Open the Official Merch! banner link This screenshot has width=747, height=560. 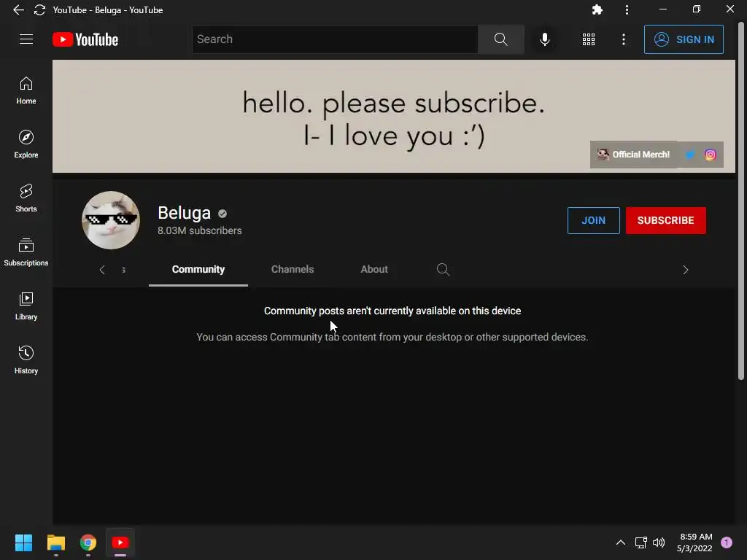click(634, 155)
